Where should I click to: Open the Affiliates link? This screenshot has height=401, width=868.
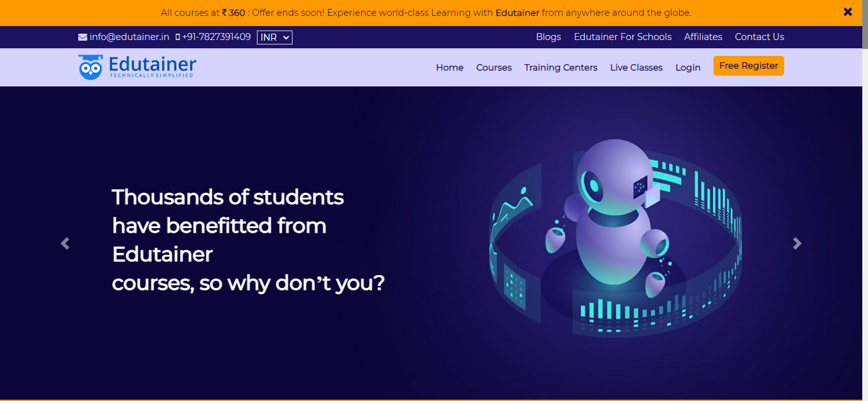(703, 37)
